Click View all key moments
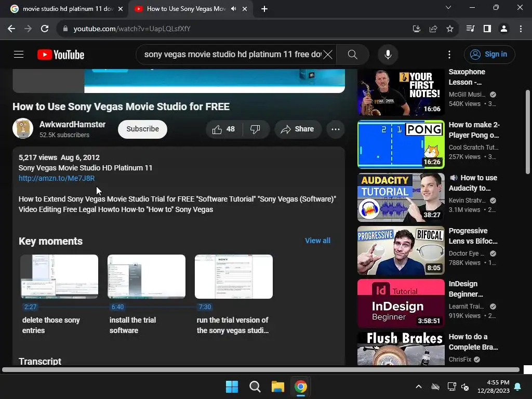This screenshot has height=399, width=532. [x=317, y=241]
